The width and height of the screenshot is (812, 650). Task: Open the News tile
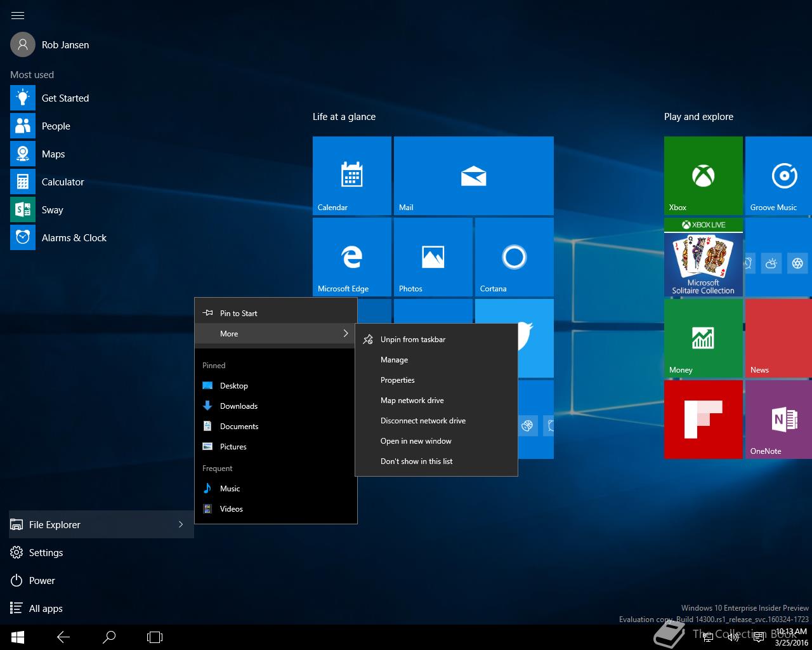(779, 338)
